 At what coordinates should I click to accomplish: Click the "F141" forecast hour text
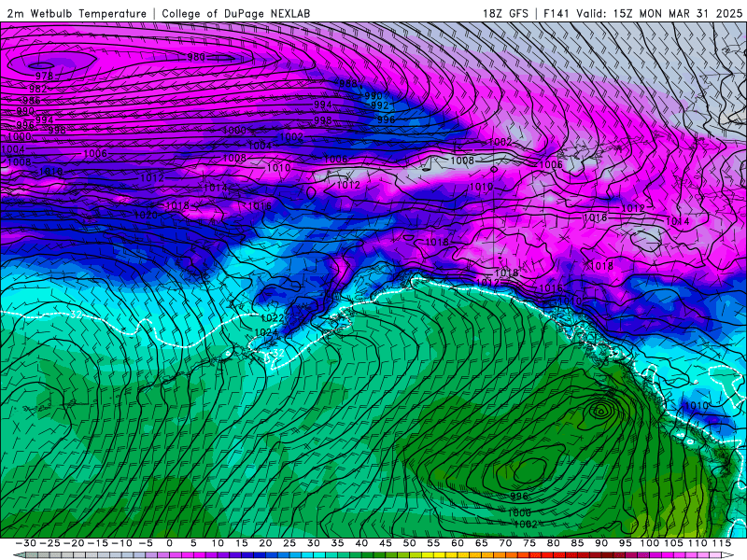[x=557, y=13]
